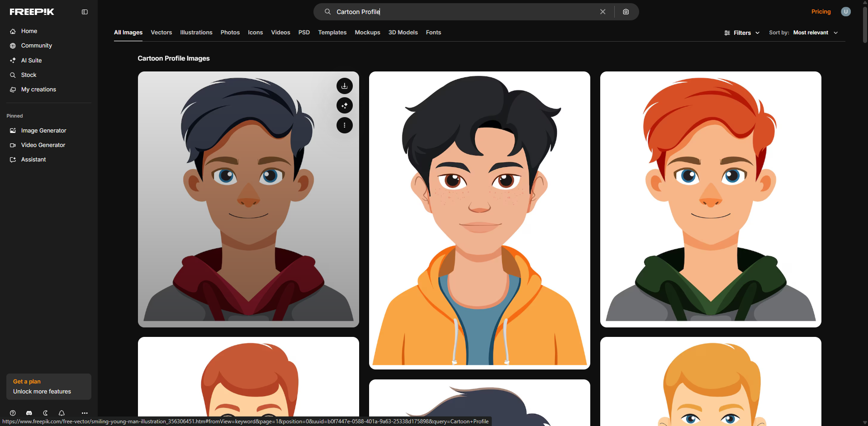Click the Cartoon Profile Images heading

174,58
